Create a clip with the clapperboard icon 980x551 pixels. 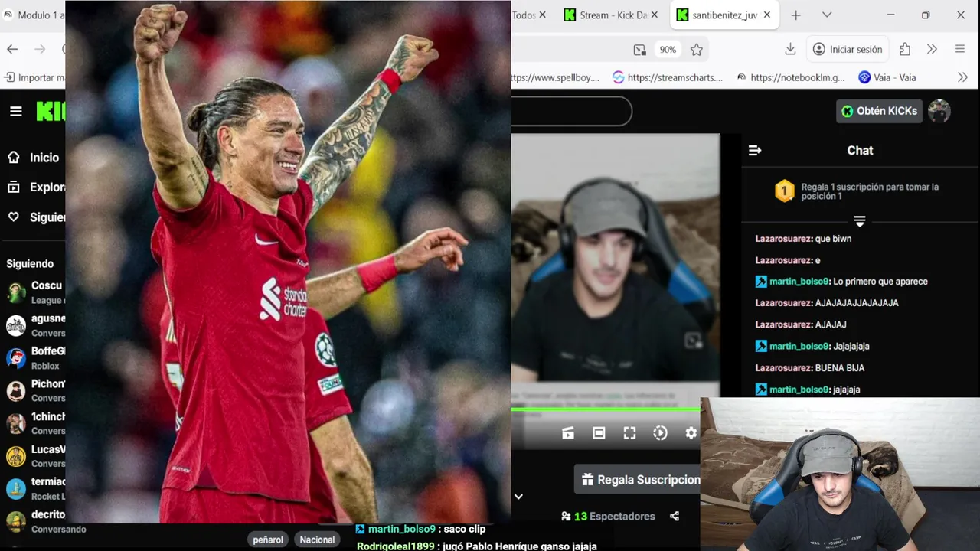click(568, 433)
